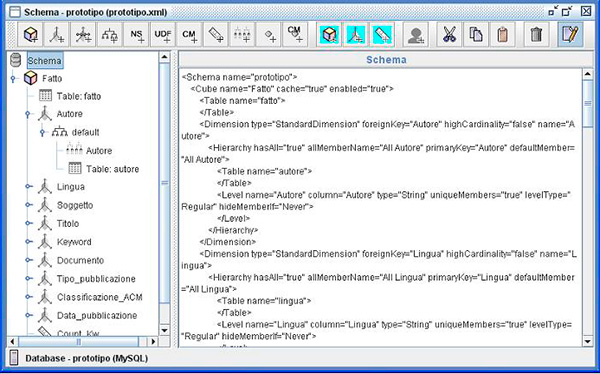The image size is (600, 374).
Task: Click the Delete trash can icon
Action: 536,35
